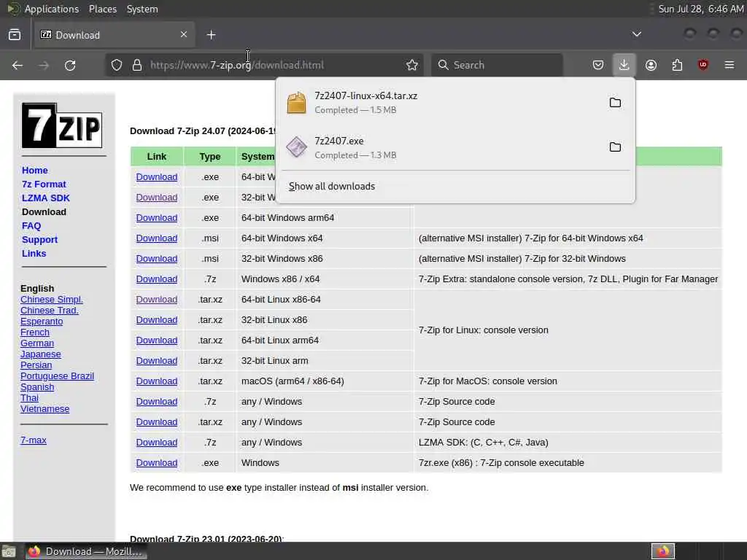Image resolution: width=747 pixels, height=560 pixels.
Task: Show 7z2407-linux-x64.tar.xz in its folder
Action: 615,102
